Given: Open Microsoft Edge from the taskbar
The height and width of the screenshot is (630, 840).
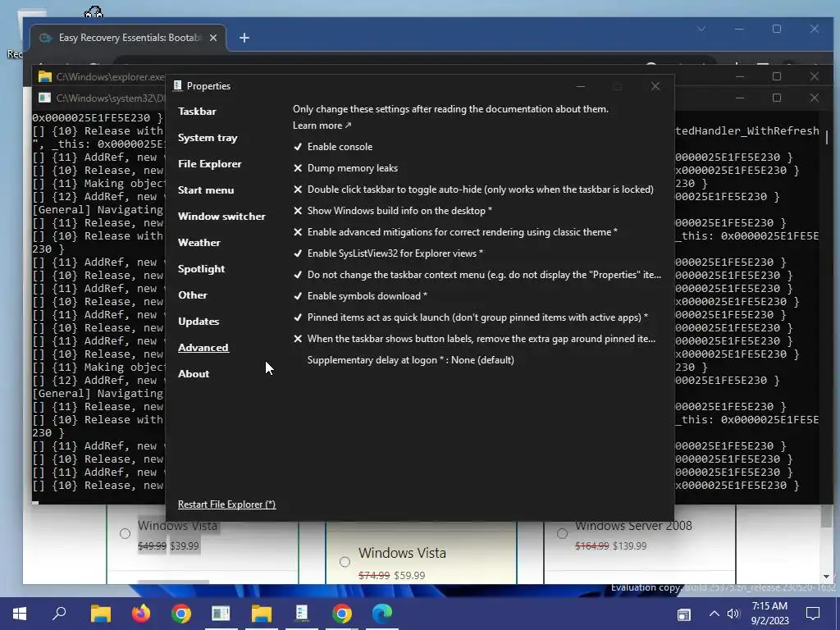Looking at the screenshot, I should point(382,614).
